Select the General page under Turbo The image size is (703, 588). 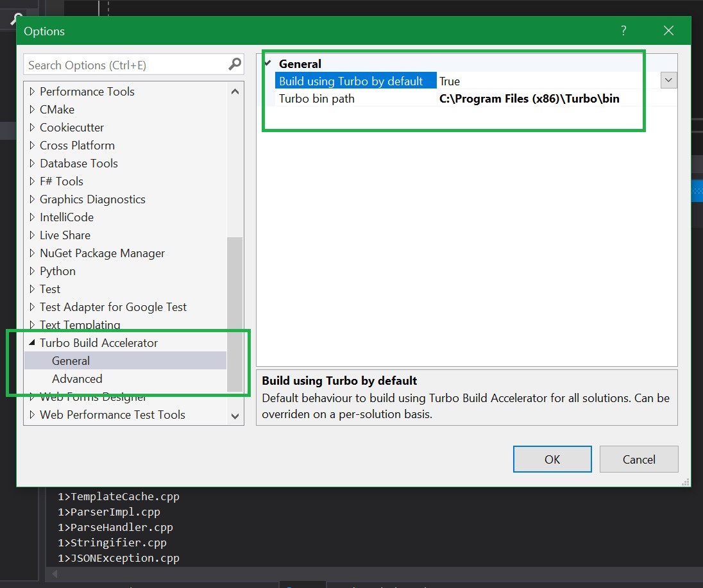click(71, 361)
